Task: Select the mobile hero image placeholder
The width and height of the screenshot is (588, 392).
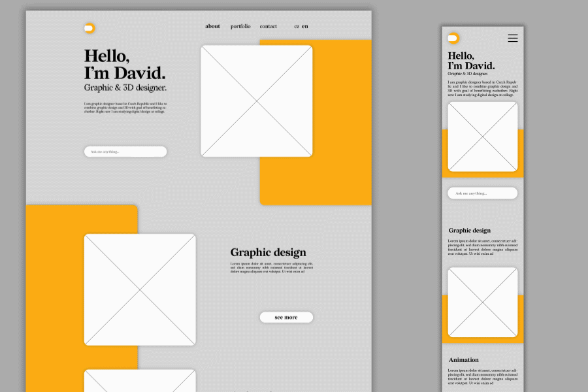Action: coord(483,137)
